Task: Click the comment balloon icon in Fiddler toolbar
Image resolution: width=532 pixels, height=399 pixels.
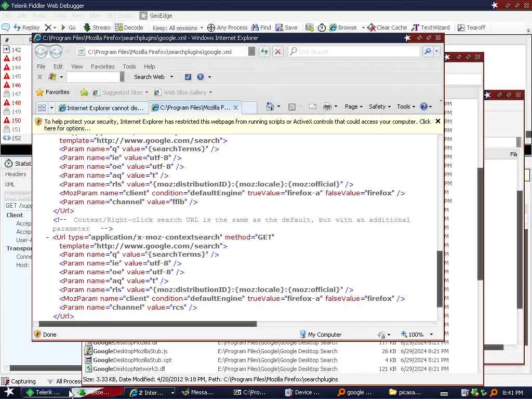Action: pos(6,27)
